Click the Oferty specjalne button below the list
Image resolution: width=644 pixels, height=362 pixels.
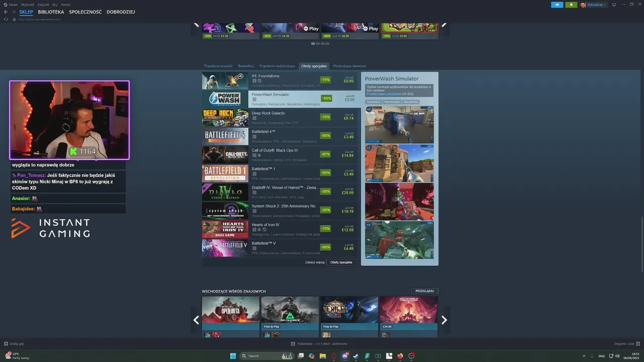341,262
